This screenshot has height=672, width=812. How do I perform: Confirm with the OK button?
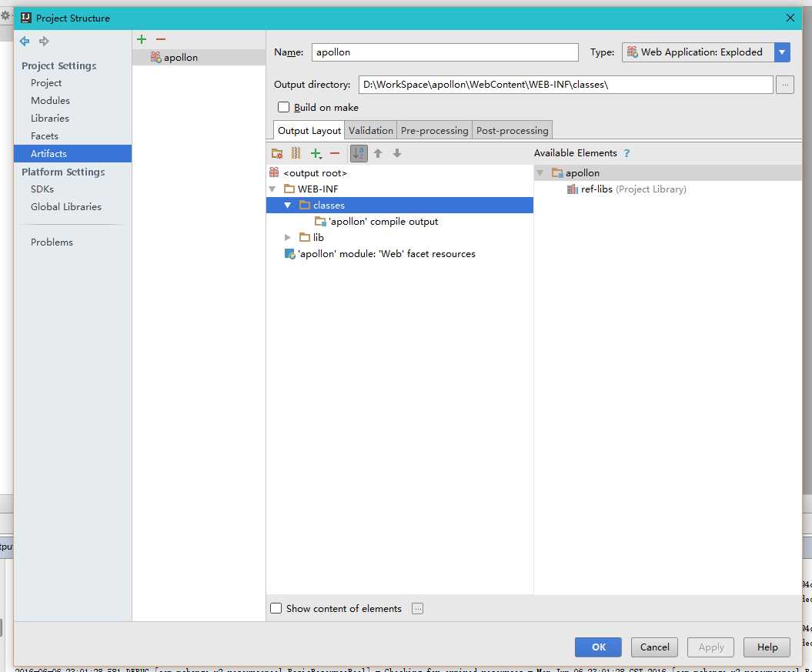(x=598, y=647)
